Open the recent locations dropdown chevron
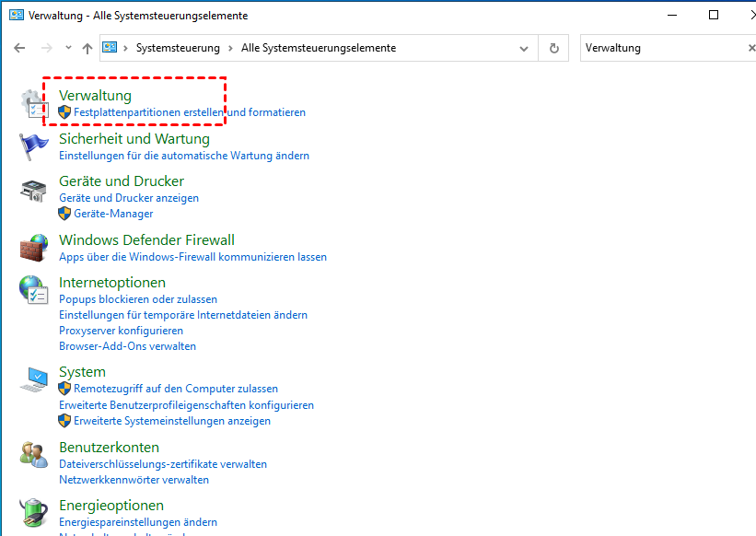Image resolution: width=756 pixels, height=536 pixels. click(x=67, y=48)
